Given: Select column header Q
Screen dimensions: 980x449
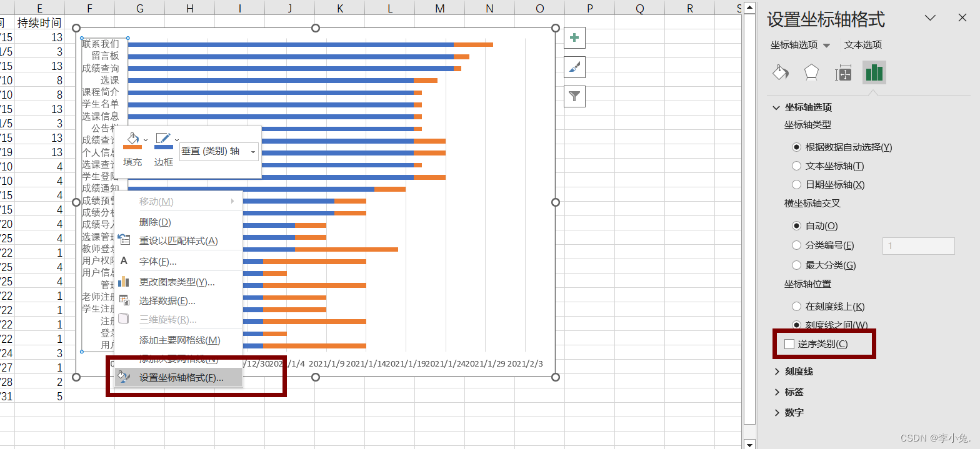Looking at the screenshot, I should point(640,8).
